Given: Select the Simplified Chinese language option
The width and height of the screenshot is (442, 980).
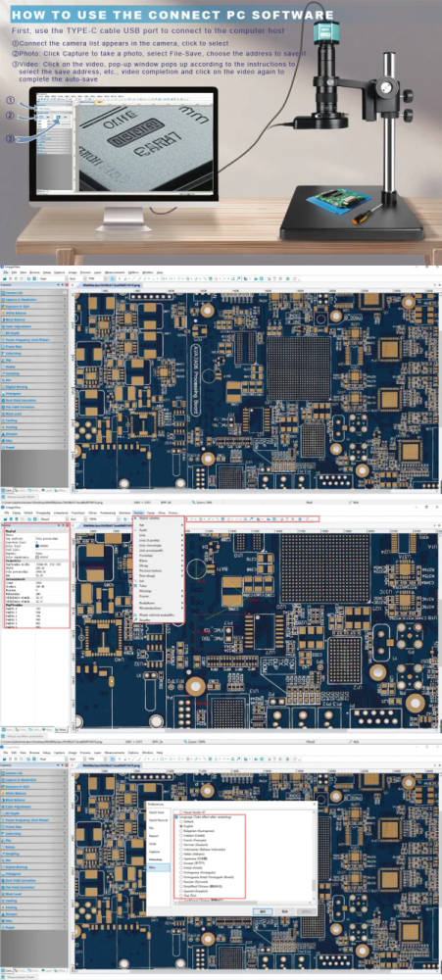Looking at the screenshot, I should (x=181, y=886).
